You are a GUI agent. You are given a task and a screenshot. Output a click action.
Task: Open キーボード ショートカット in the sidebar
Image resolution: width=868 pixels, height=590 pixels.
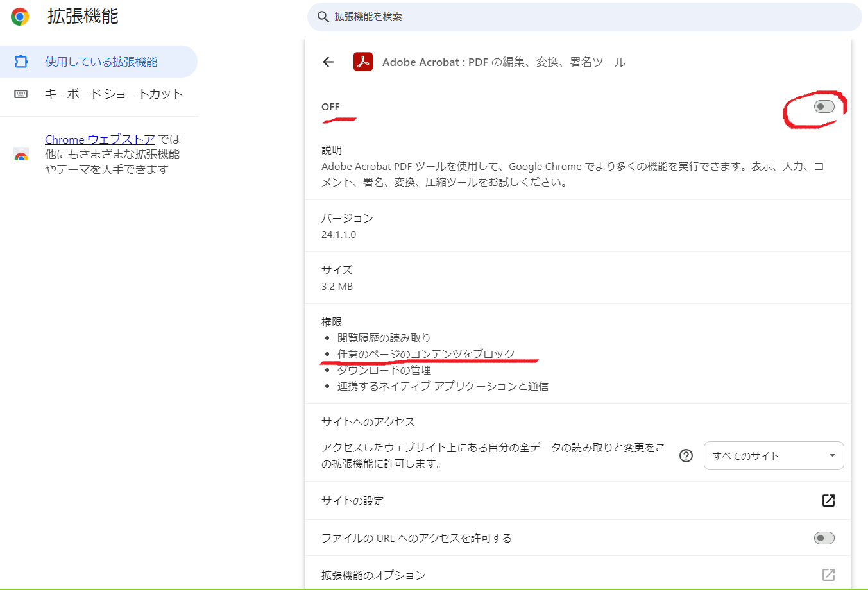pos(99,94)
